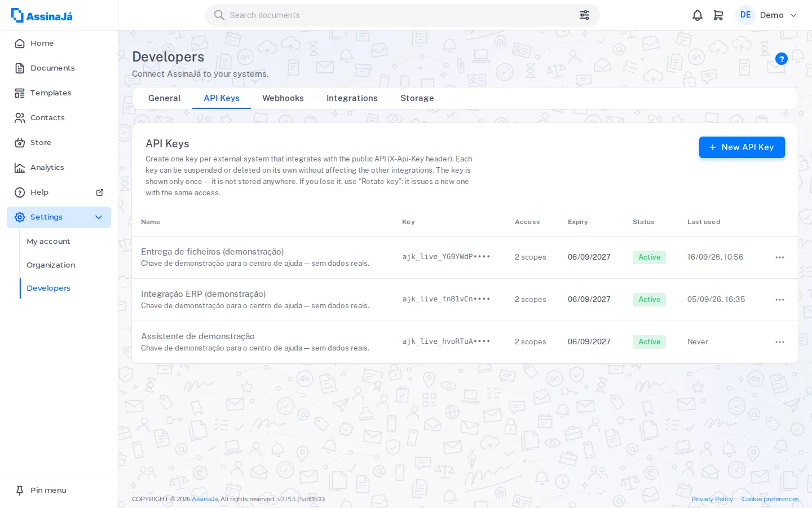Switch to the Storage tab

pyautogui.click(x=417, y=98)
